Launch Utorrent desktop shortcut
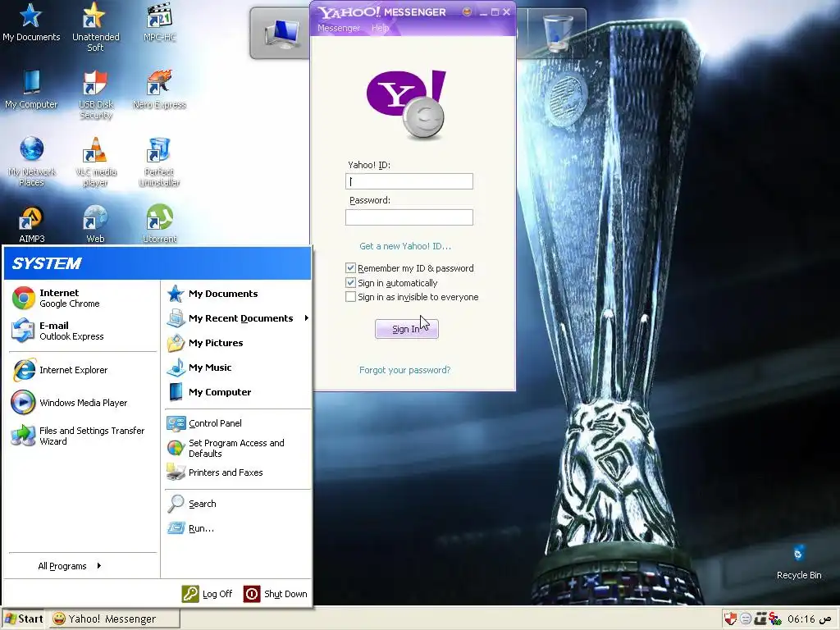 159,225
